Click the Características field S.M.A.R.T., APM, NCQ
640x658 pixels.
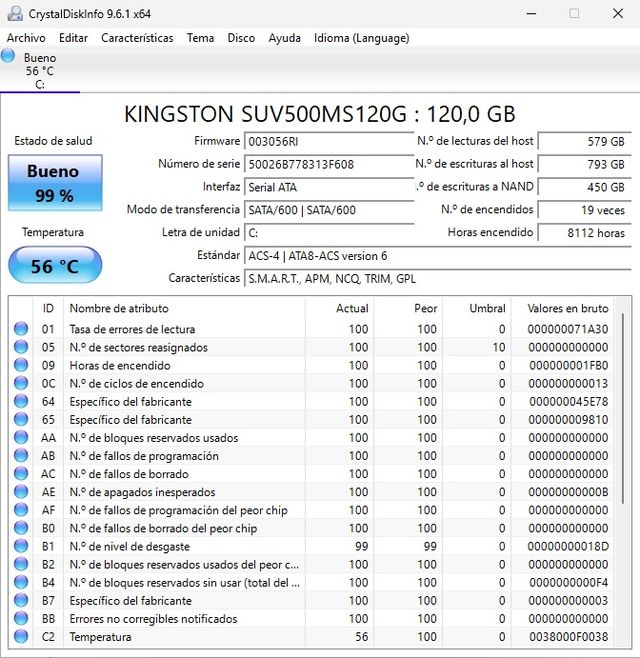438,278
